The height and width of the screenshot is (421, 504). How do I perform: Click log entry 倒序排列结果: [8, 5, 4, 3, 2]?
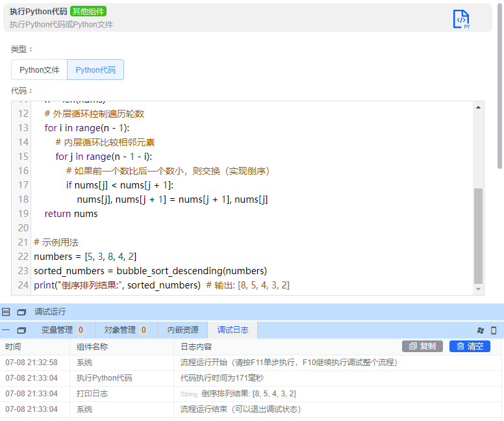click(x=249, y=394)
